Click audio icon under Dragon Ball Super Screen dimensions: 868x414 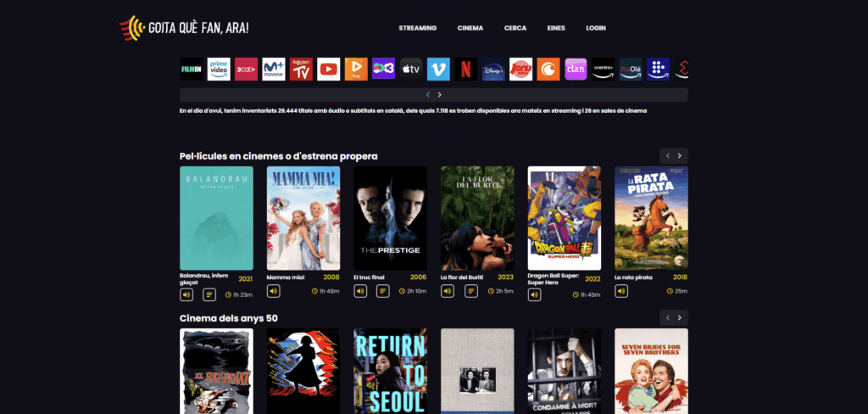[534, 295]
